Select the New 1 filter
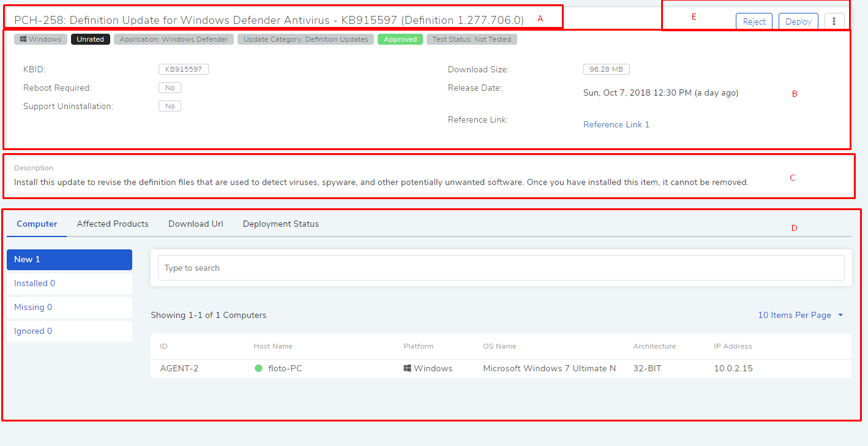This screenshot has width=868, height=446. pos(69,260)
